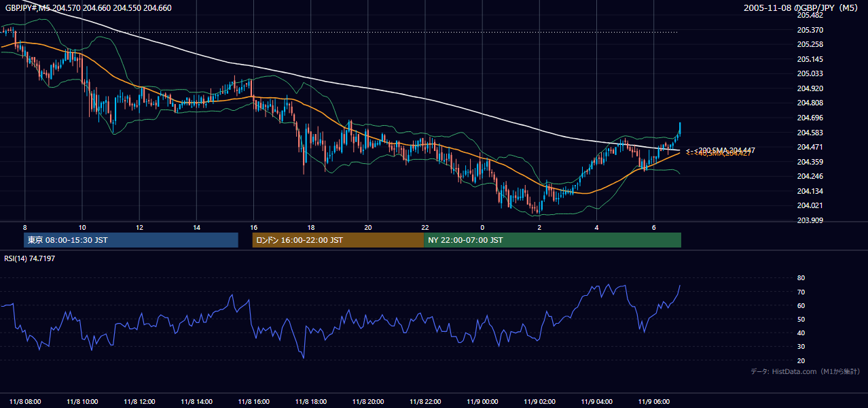Click the 204.021 price axis label
Screen dimensions: 868x408
tap(810, 205)
